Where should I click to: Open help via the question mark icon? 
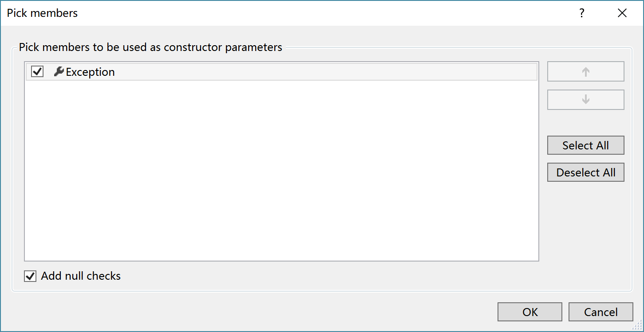pos(581,13)
